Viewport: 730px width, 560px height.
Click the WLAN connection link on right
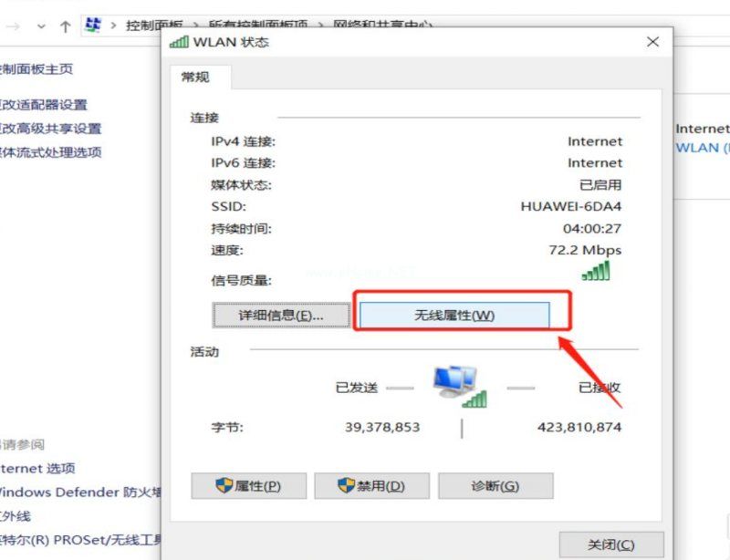pyautogui.click(x=703, y=148)
